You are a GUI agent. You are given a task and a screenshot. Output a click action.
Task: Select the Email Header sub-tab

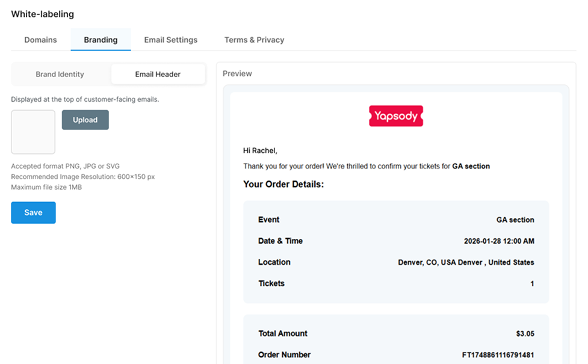tap(158, 75)
